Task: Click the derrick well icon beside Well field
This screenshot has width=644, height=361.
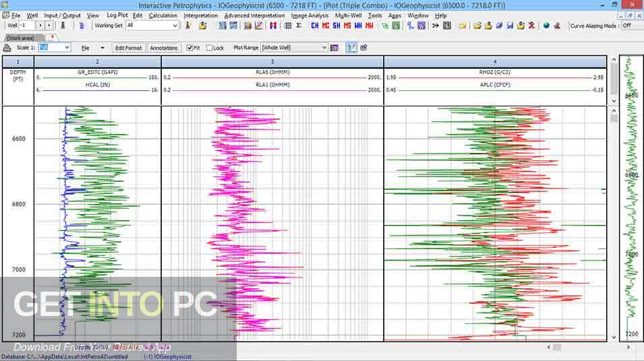Action: click(x=63, y=26)
